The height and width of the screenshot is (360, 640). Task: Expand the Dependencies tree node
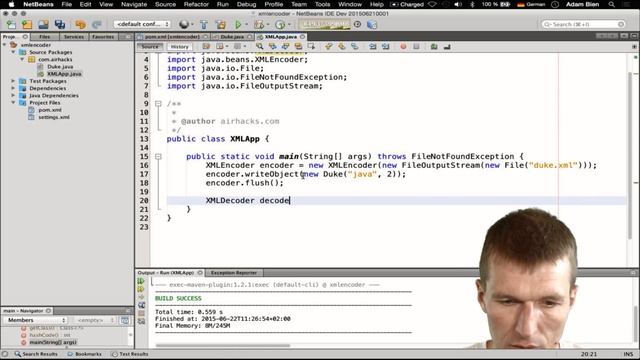tap(13, 88)
